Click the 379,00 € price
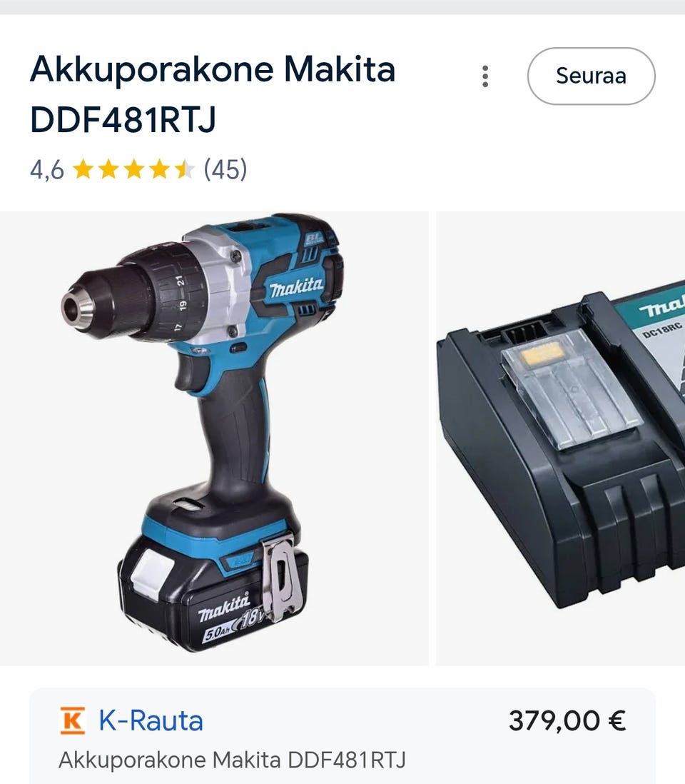Screen dimensions: 685x784 pos(567,720)
